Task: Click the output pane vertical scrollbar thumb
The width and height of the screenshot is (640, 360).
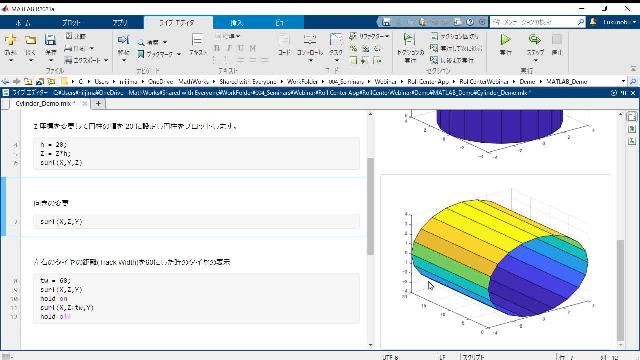Action: pos(620,290)
